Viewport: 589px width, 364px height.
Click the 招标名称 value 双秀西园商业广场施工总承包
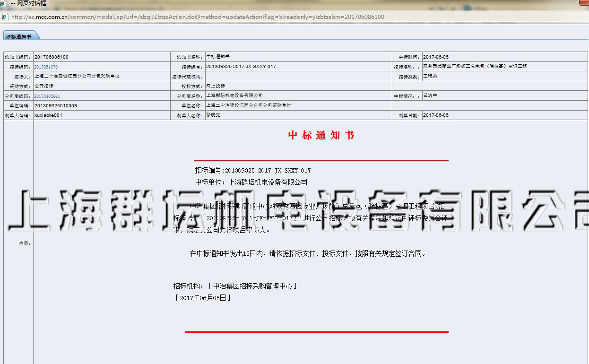tap(475, 67)
